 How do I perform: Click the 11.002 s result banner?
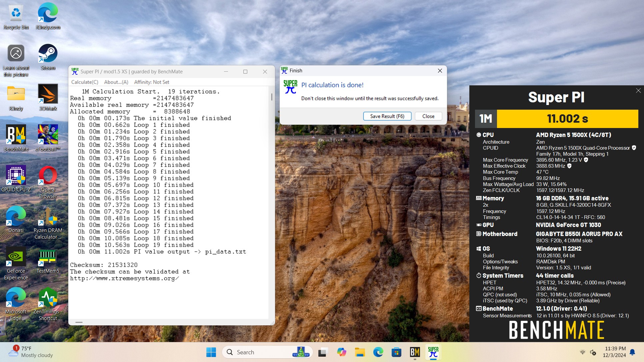[x=567, y=119]
